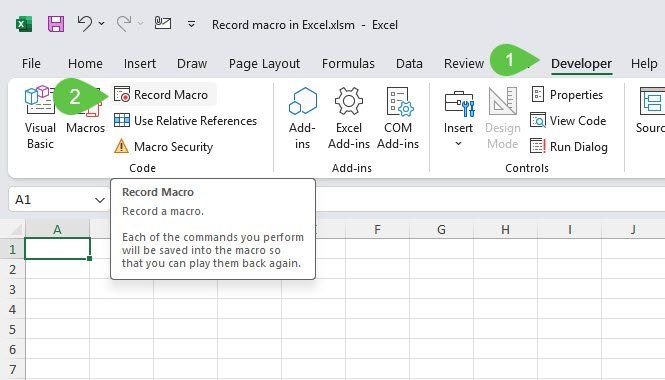Select row 4 header
The width and height of the screenshot is (665, 380).
click(x=12, y=309)
